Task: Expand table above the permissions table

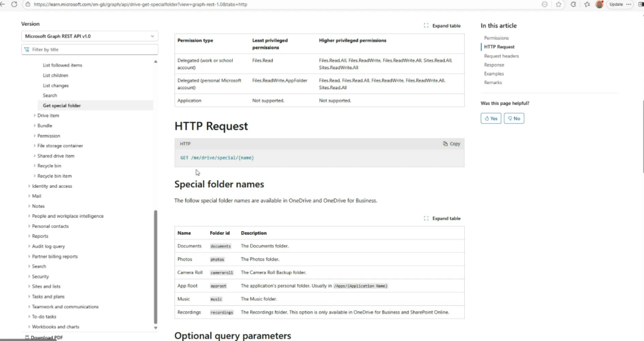Action: 442,26
